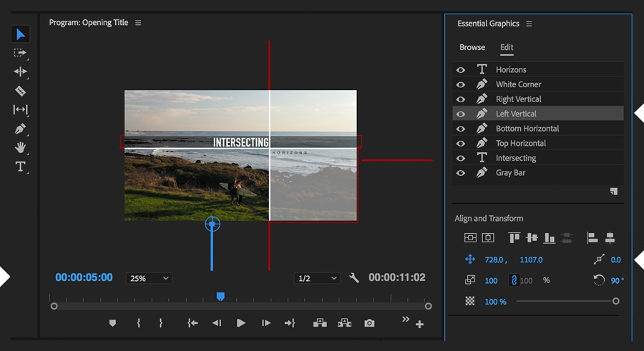Create a new layer in Essential Graphics
Image resolution: width=644 pixels, height=351 pixels.
click(x=613, y=192)
